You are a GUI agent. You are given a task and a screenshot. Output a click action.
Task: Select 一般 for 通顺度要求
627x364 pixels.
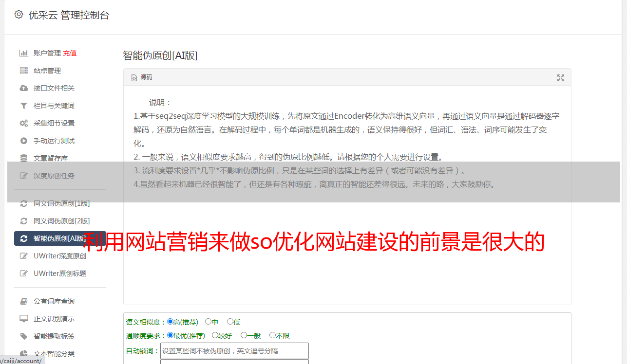coord(244,335)
